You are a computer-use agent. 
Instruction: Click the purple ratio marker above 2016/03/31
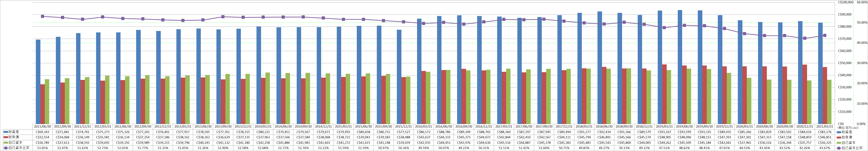(424, 23)
